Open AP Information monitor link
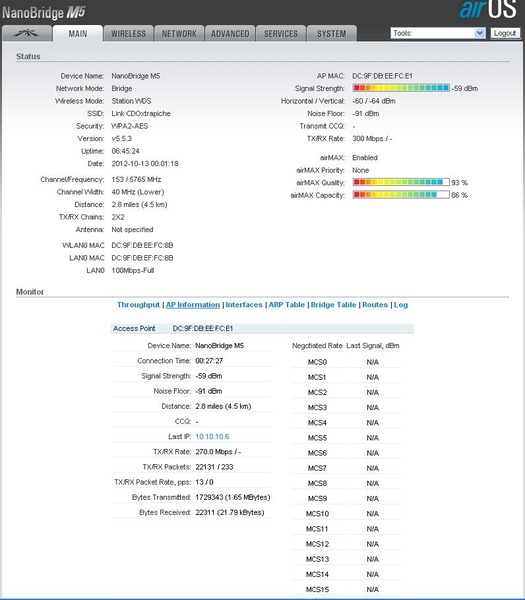Viewport: 525px width, 600px height. [193, 305]
